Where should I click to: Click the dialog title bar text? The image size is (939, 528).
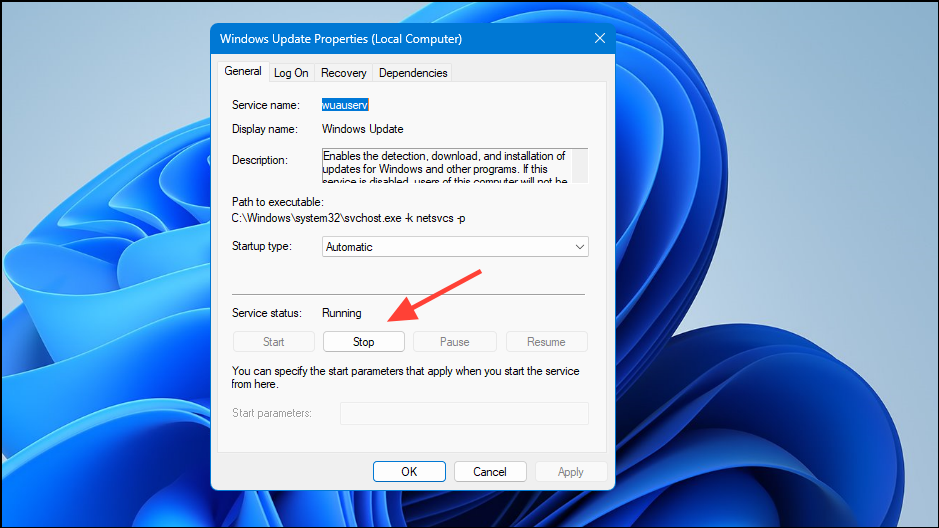point(341,39)
